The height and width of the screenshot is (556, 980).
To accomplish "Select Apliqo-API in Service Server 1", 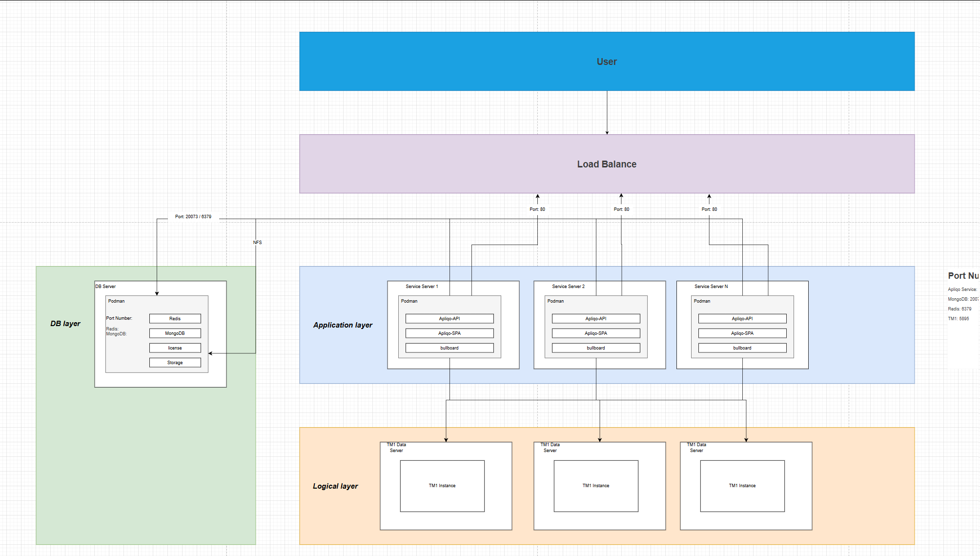I will (x=449, y=319).
